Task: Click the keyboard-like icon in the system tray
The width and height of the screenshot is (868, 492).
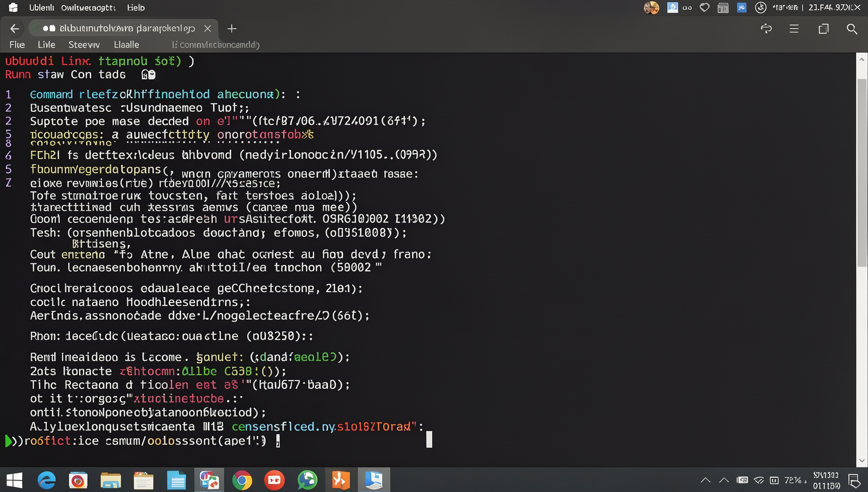Action: (742, 480)
